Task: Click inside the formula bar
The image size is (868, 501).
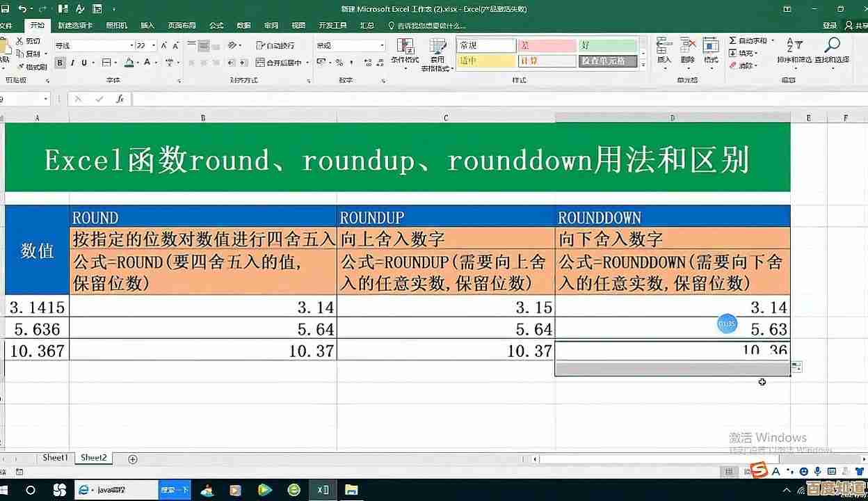Action: (x=278, y=98)
